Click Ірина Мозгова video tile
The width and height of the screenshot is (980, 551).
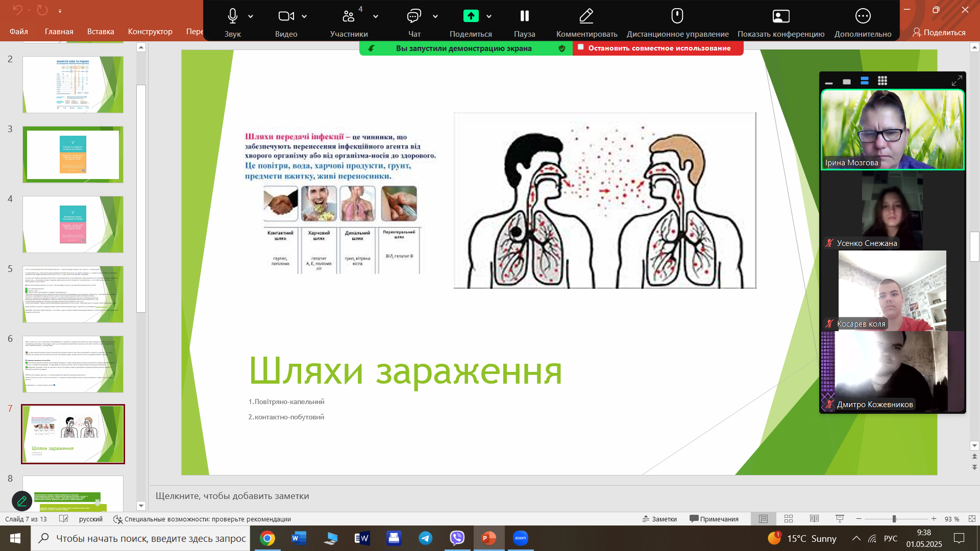point(892,130)
